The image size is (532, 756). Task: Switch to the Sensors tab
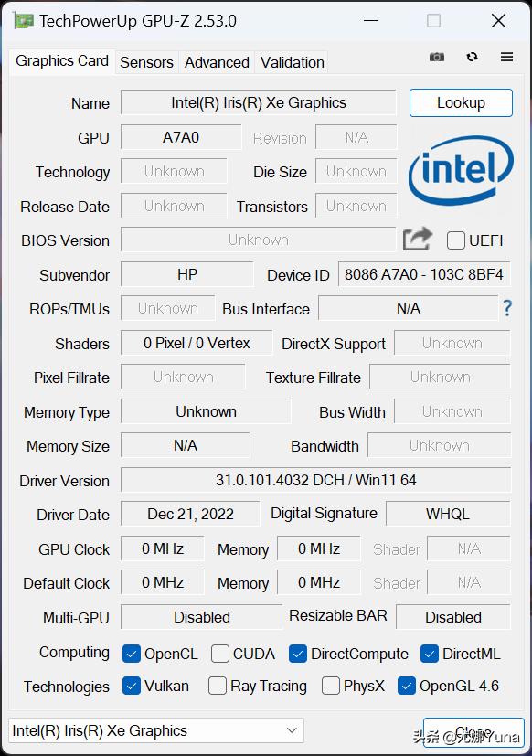point(146,62)
